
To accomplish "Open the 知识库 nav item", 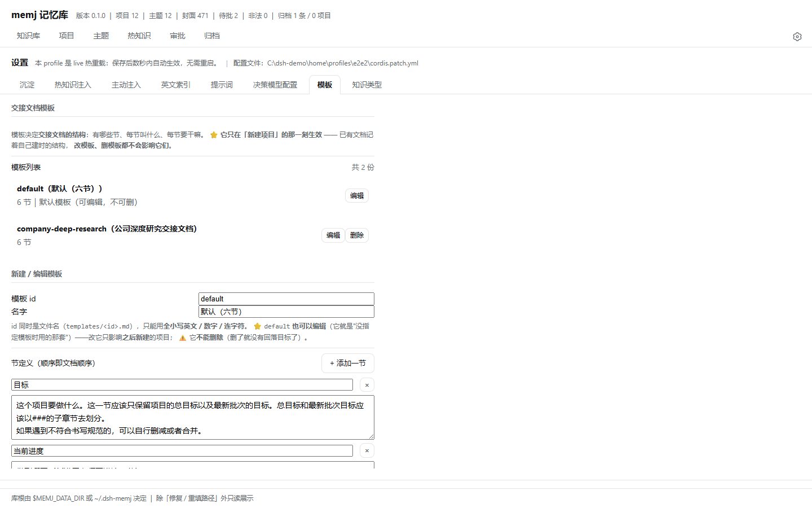I will click(x=28, y=36).
